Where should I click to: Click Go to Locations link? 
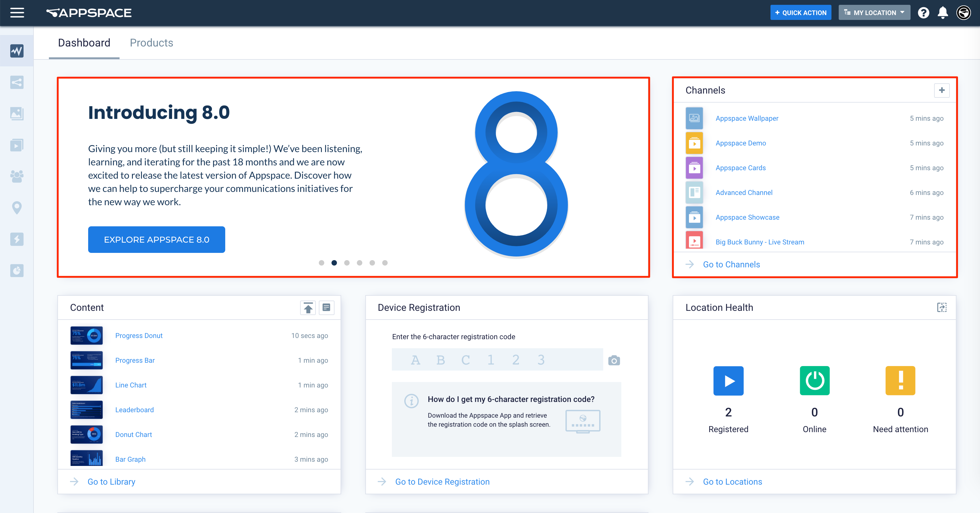coord(732,481)
